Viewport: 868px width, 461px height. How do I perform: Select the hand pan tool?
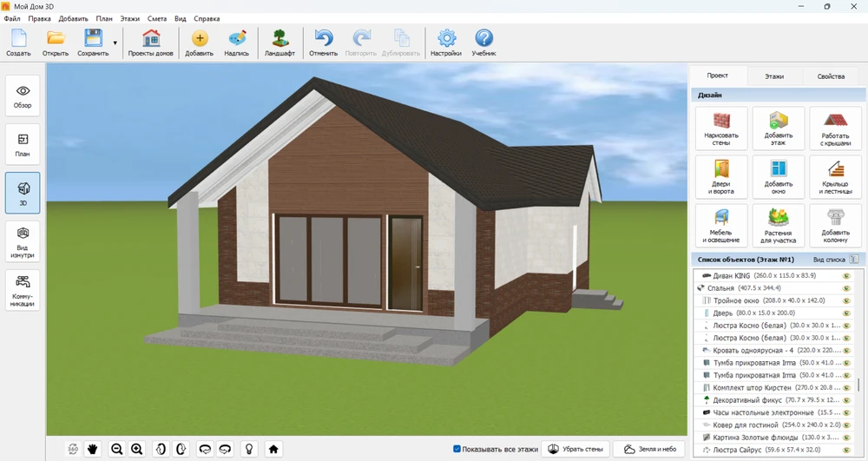93,449
